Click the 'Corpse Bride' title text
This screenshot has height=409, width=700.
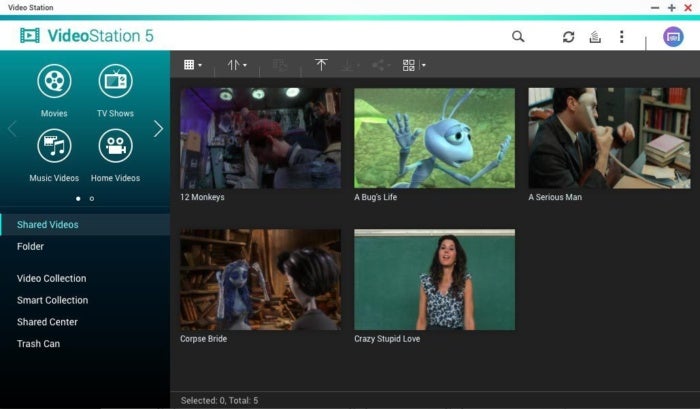pos(204,339)
